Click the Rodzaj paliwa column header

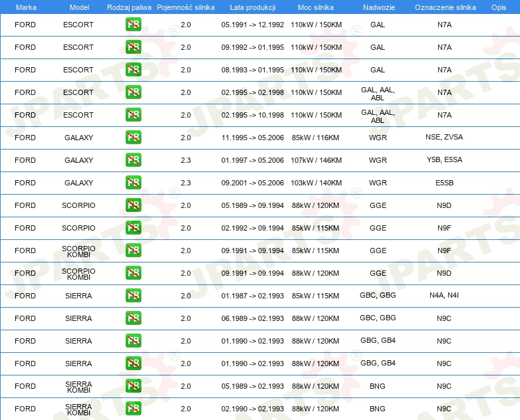coord(129,7)
